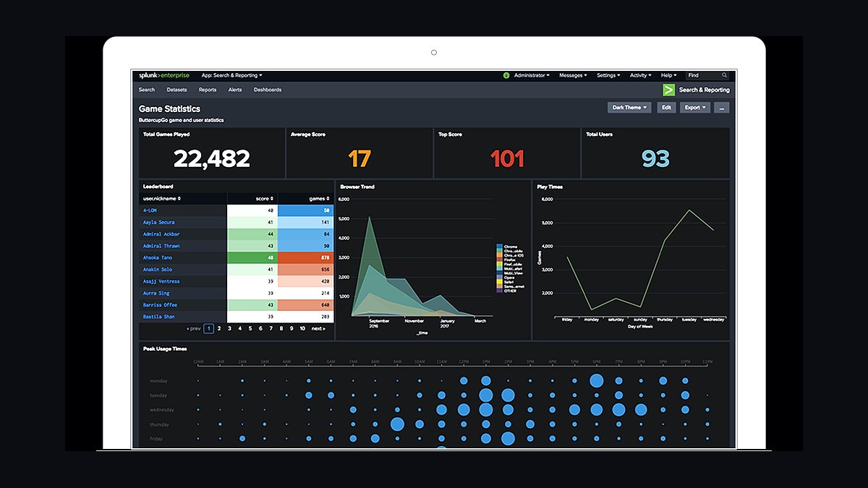Click the largest monday 6PM usage bubble

[596, 380]
